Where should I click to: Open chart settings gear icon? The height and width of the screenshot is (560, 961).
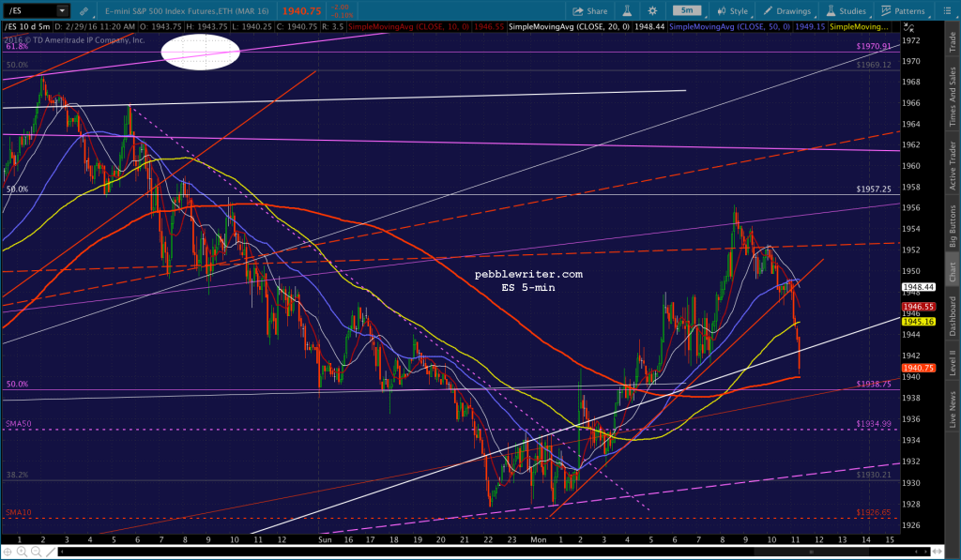click(653, 10)
